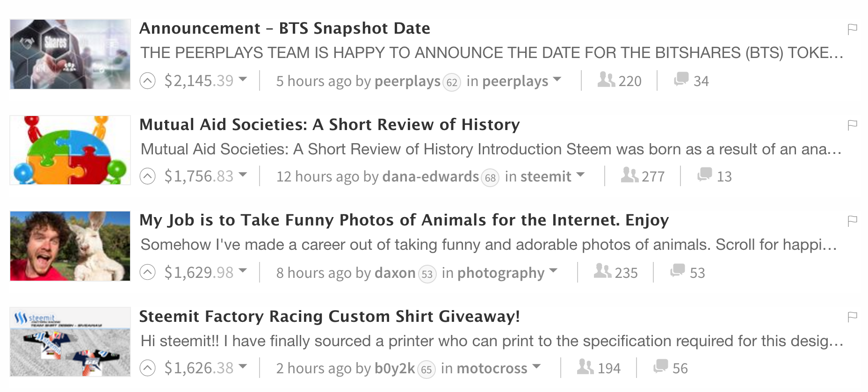This screenshot has height=392, width=868.
Task: Open comments icon showing 34 replies
Action: (681, 80)
